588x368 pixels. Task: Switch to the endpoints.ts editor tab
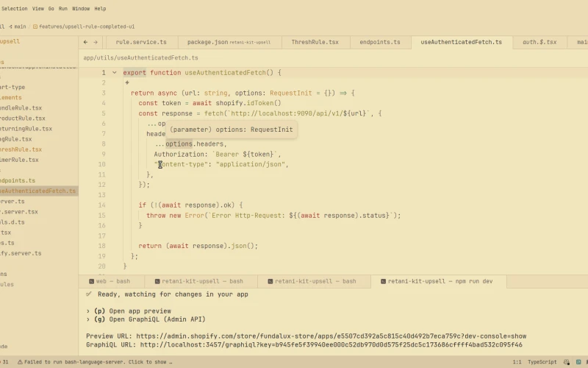(380, 42)
